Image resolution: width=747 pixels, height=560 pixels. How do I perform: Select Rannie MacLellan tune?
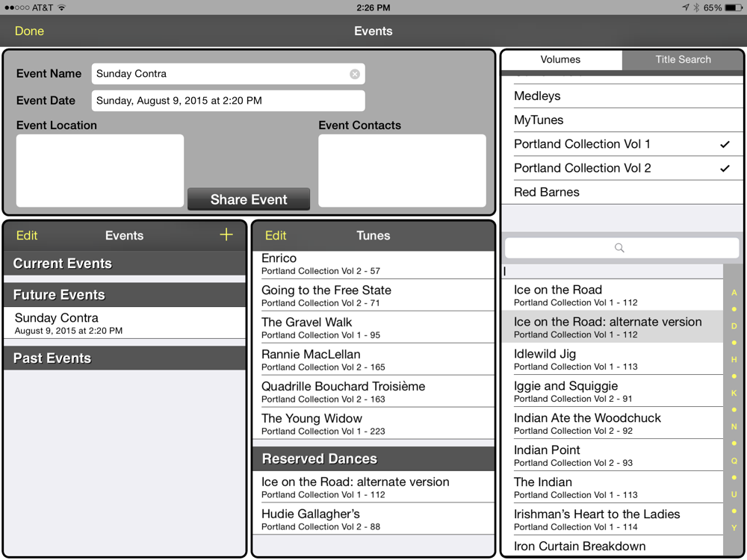(373, 360)
